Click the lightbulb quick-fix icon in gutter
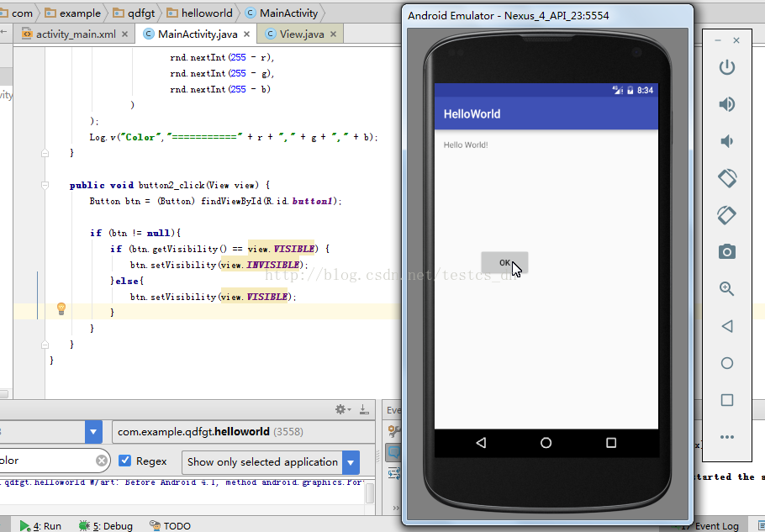Screen dimensions: 765x532 coord(61,308)
